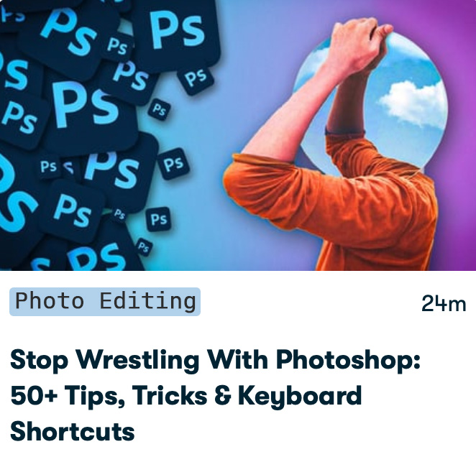476x457 pixels.
Task: Click the small tilted Ps icon below the top-right tile
Action: click(196, 78)
